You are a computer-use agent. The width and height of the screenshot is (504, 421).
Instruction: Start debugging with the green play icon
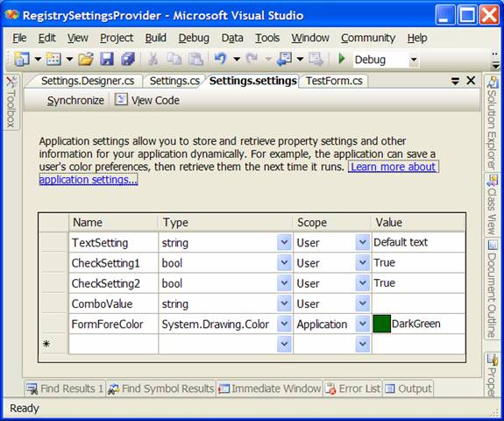(x=342, y=59)
